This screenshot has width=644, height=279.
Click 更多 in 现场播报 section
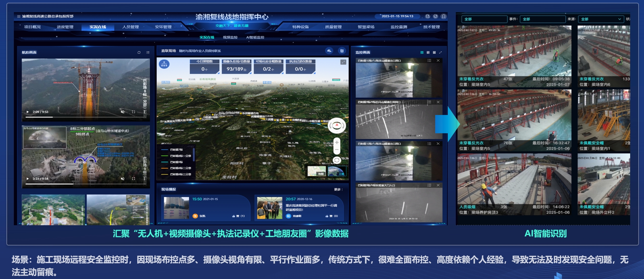338,189
